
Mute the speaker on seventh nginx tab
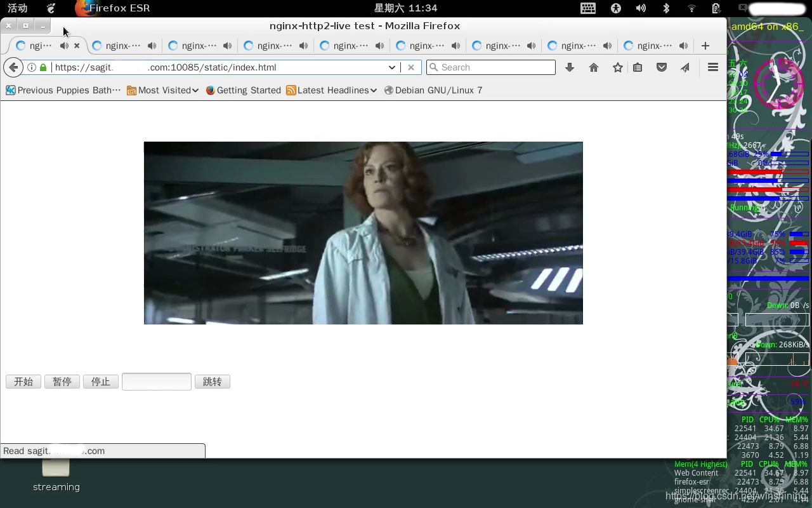(531, 46)
